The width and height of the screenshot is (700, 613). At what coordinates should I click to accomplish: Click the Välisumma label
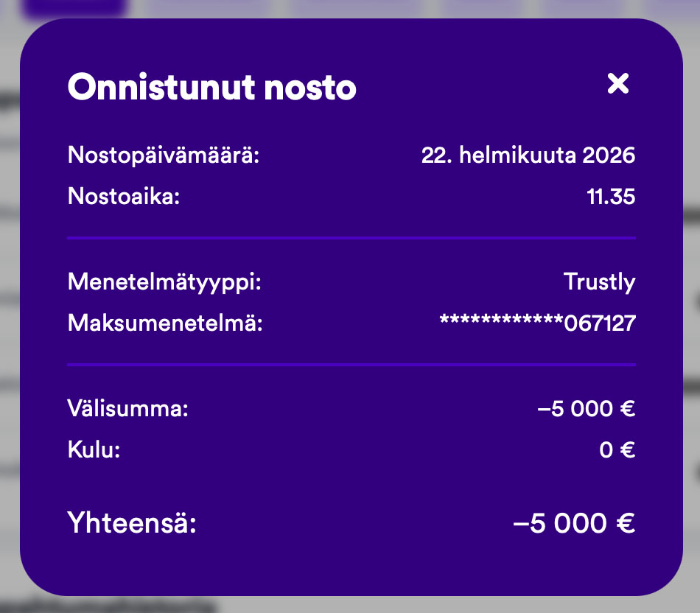click(128, 408)
